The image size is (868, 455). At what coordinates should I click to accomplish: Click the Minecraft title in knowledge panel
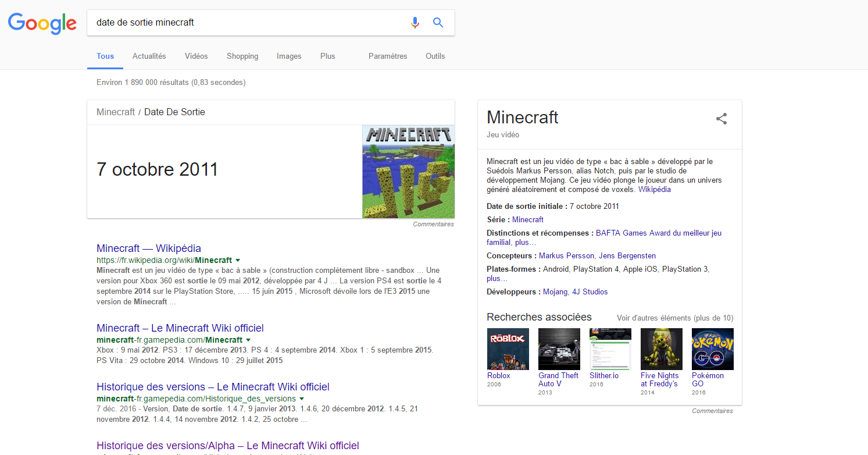523,118
